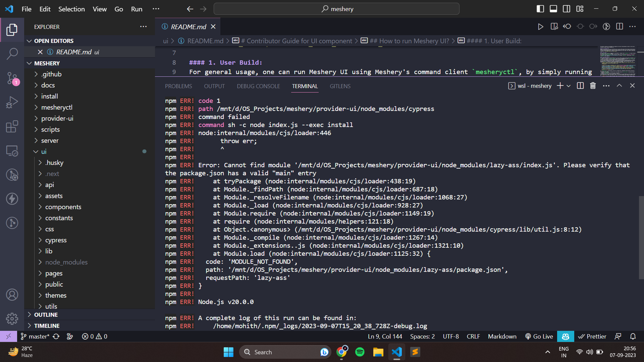Click the new terminal plus icon
Viewport: 644px width, 362px height.
click(x=560, y=86)
